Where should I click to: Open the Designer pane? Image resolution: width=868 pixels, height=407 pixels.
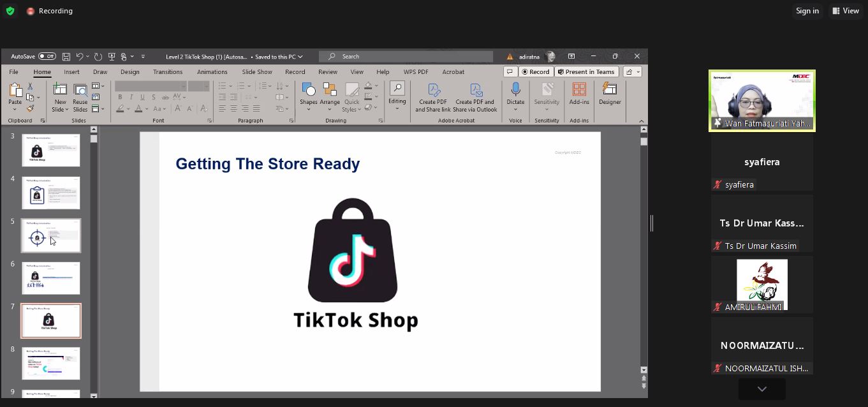pos(610,94)
